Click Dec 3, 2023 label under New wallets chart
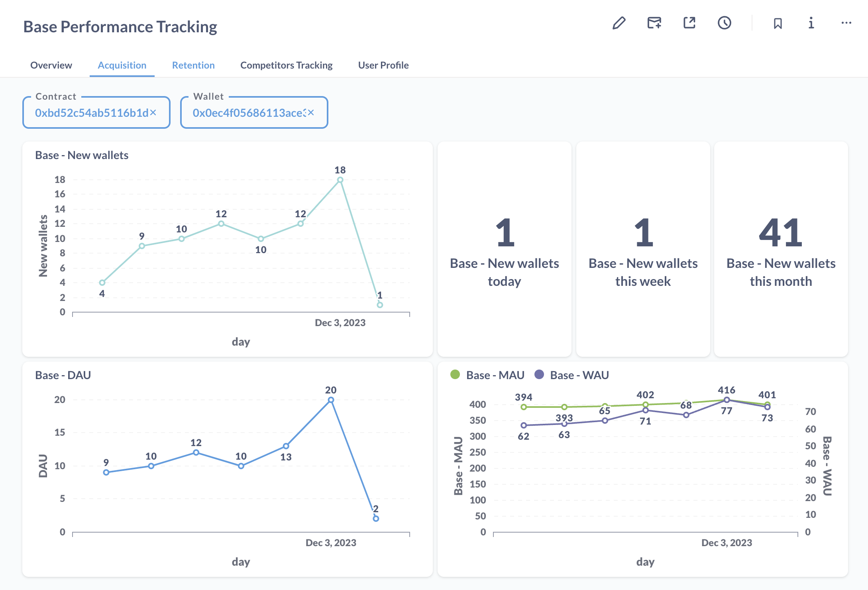The height and width of the screenshot is (590, 868). (x=340, y=323)
